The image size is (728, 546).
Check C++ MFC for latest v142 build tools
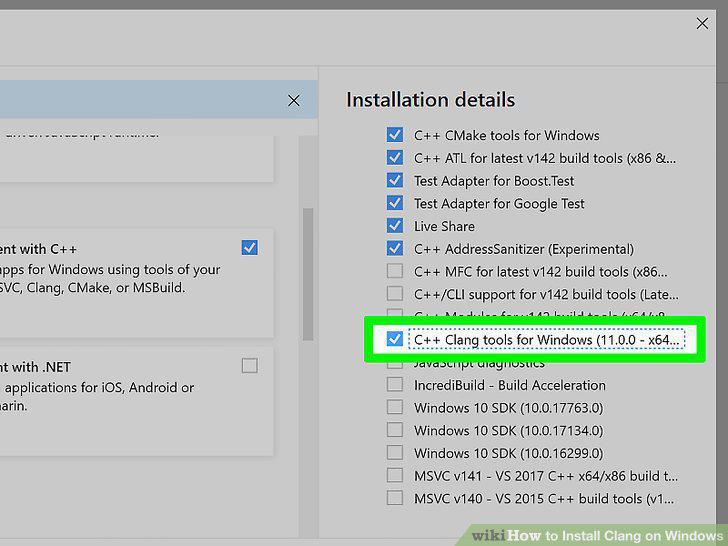click(395, 271)
